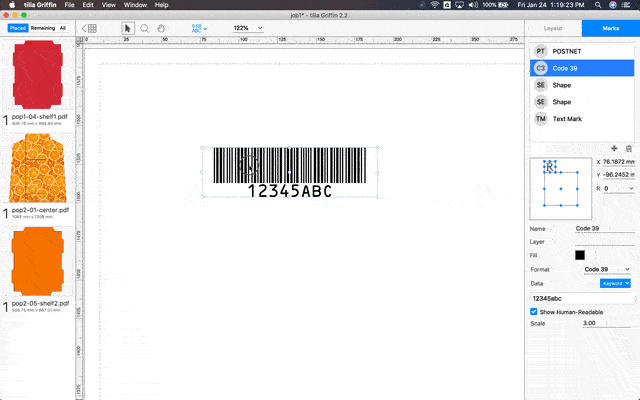Click the ruler origin corner box

click(x=80, y=40)
